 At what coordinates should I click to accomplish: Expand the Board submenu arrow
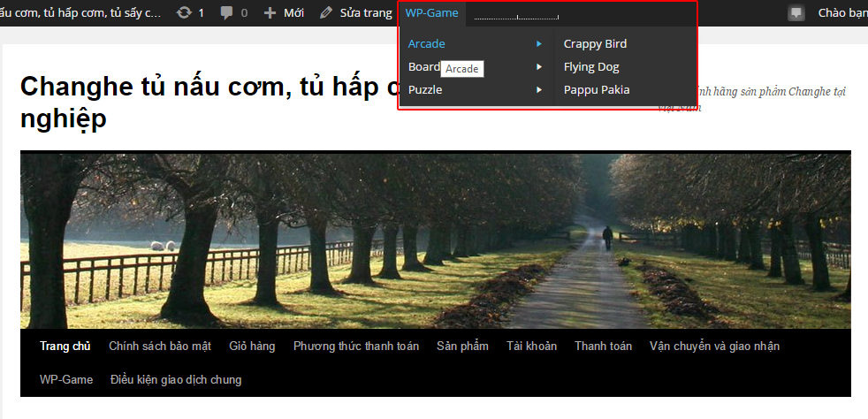538,67
